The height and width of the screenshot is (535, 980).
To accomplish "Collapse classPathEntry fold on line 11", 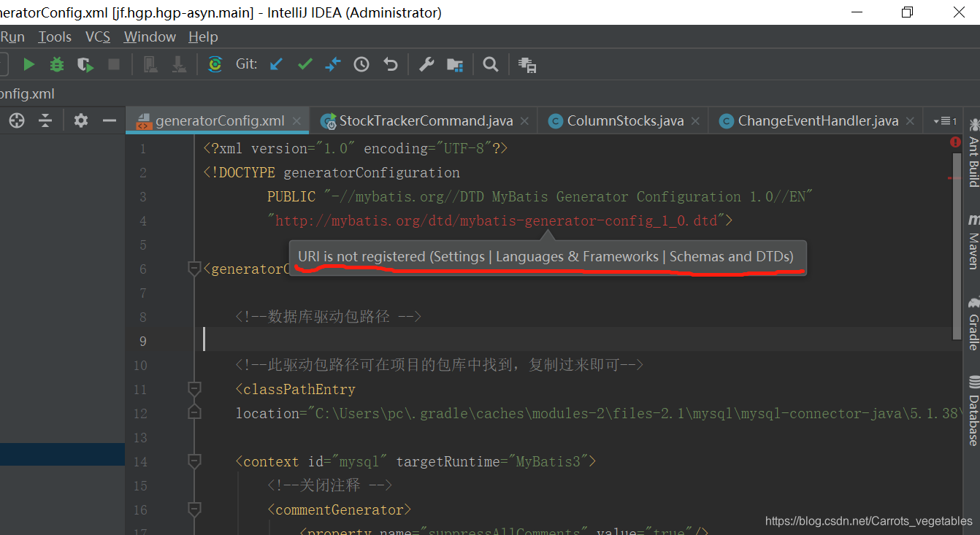I will 194,389.
